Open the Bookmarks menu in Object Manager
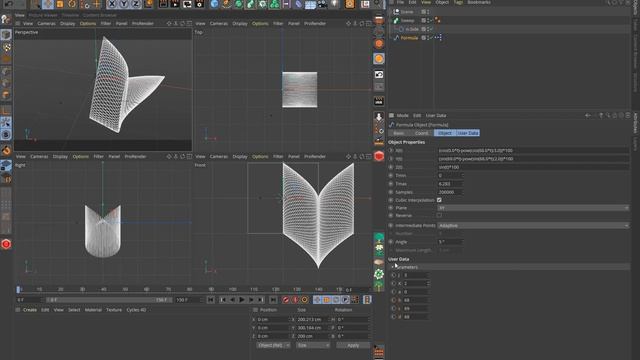The height and width of the screenshot is (360, 640). click(479, 2)
